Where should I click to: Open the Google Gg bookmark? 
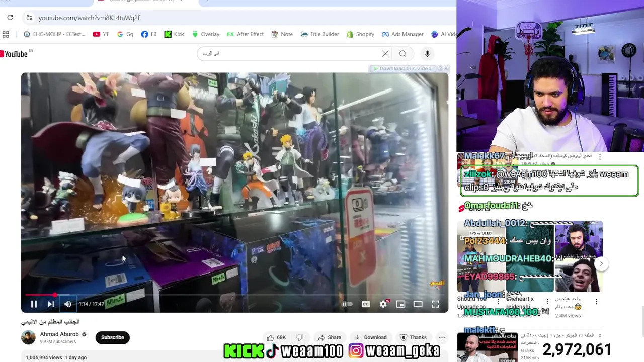[125, 34]
